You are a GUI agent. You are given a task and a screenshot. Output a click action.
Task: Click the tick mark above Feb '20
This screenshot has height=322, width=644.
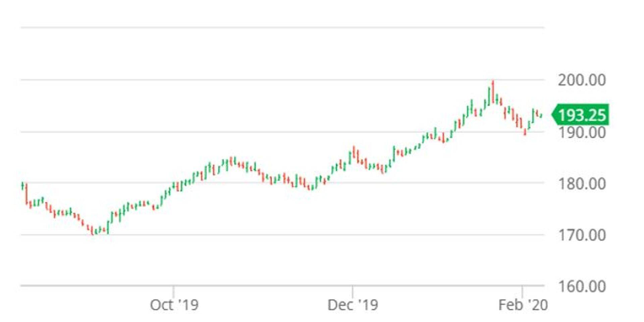tap(522, 290)
